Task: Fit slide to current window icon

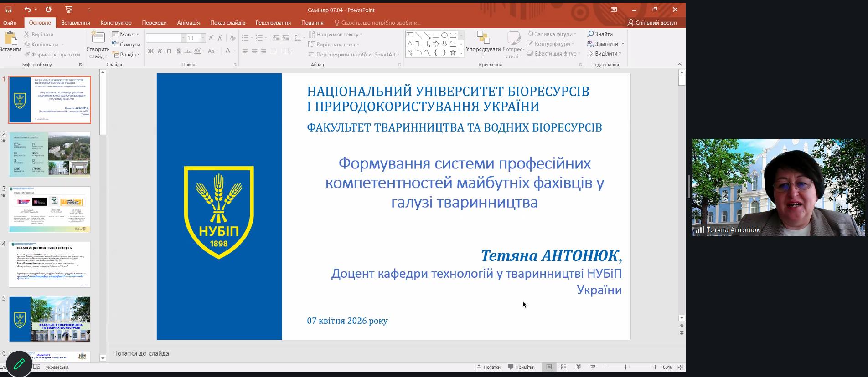Action: click(680, 367)
